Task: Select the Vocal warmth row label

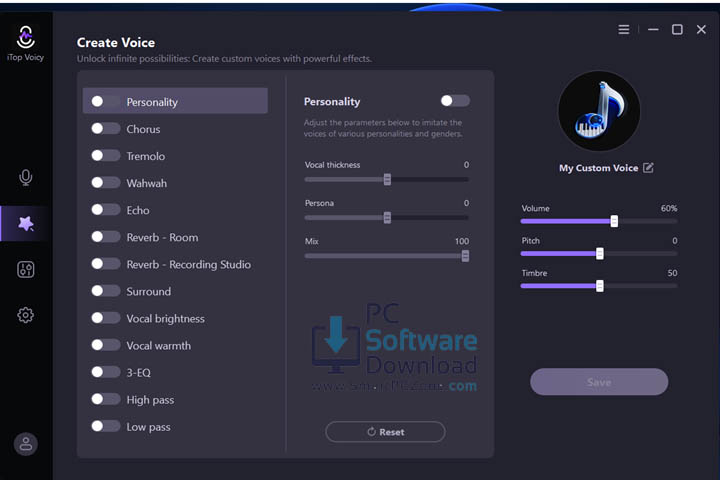Action: tap(158, 346)
